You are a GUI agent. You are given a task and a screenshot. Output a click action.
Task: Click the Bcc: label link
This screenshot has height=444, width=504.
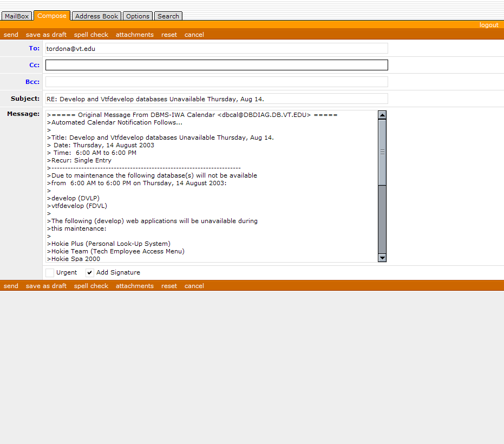pos(32,82)
